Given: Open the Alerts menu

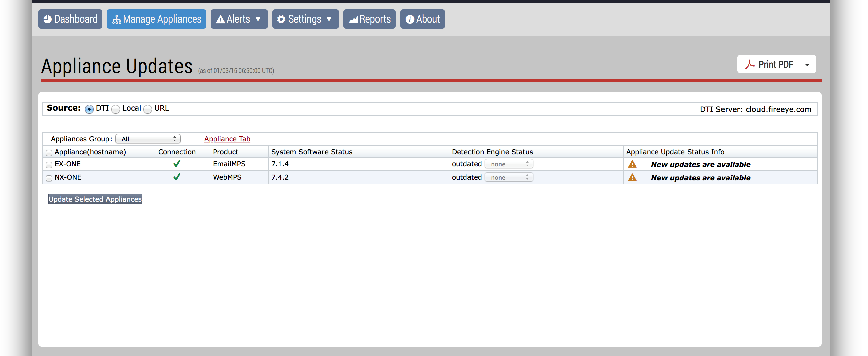Looking at the screenshot, I should click(x=239, y=19).
